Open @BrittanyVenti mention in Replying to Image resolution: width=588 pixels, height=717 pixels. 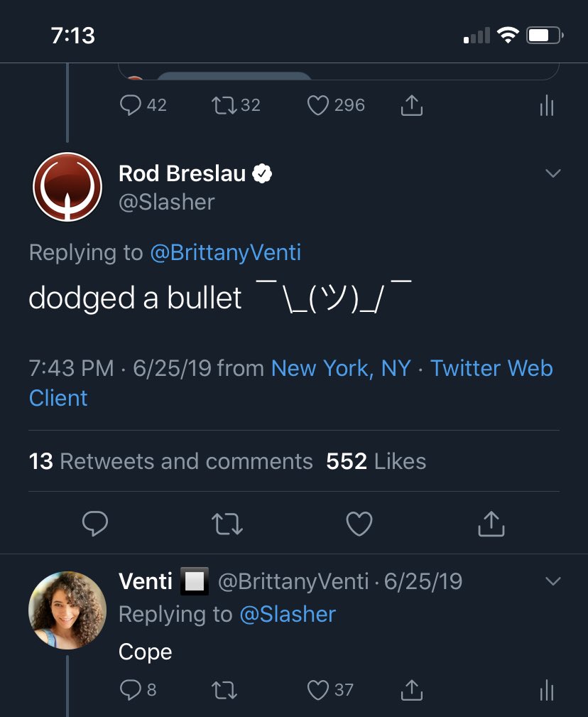[226, 252]
